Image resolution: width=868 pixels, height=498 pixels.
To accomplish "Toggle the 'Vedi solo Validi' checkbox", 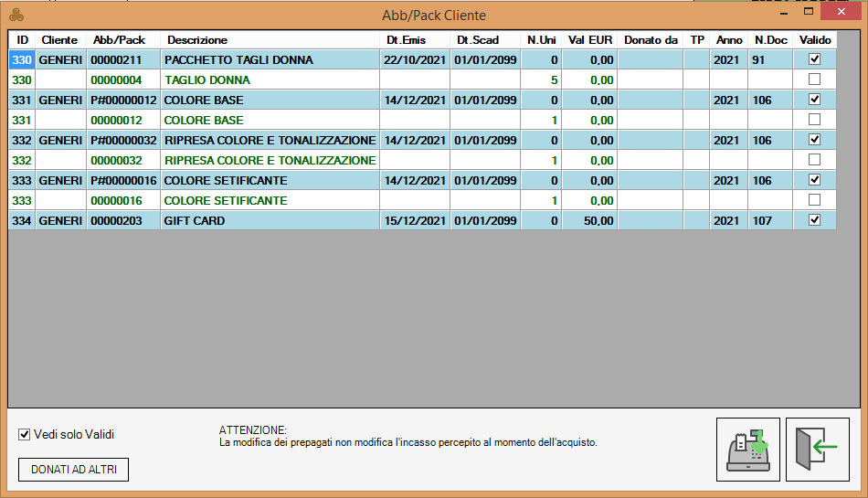I will 25,435.
